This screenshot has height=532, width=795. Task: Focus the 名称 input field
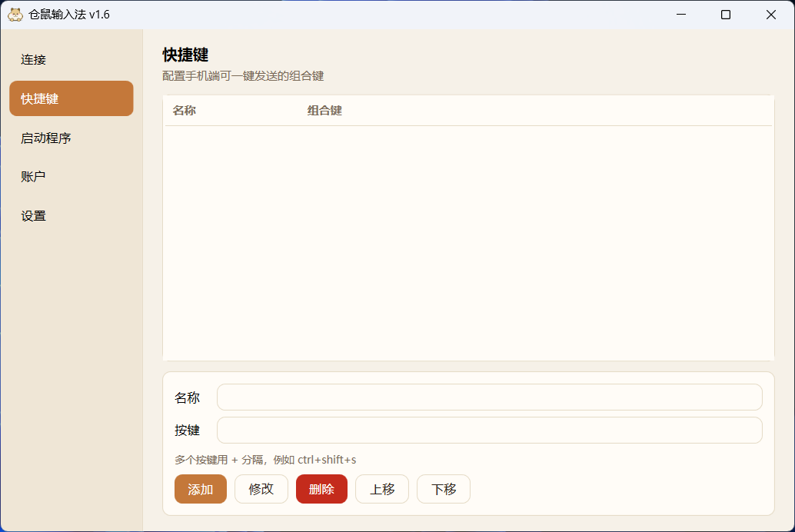pyautogui.click(x=489, y=397)
